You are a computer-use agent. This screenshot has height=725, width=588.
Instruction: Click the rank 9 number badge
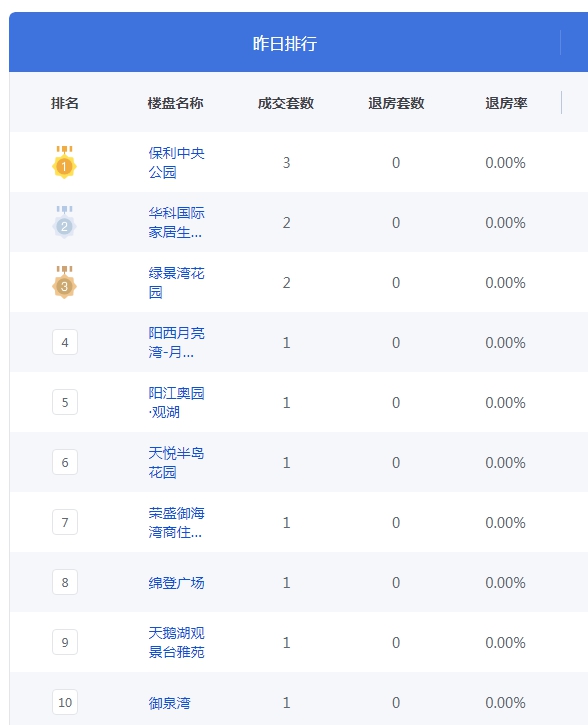click(x=65, y=642)
